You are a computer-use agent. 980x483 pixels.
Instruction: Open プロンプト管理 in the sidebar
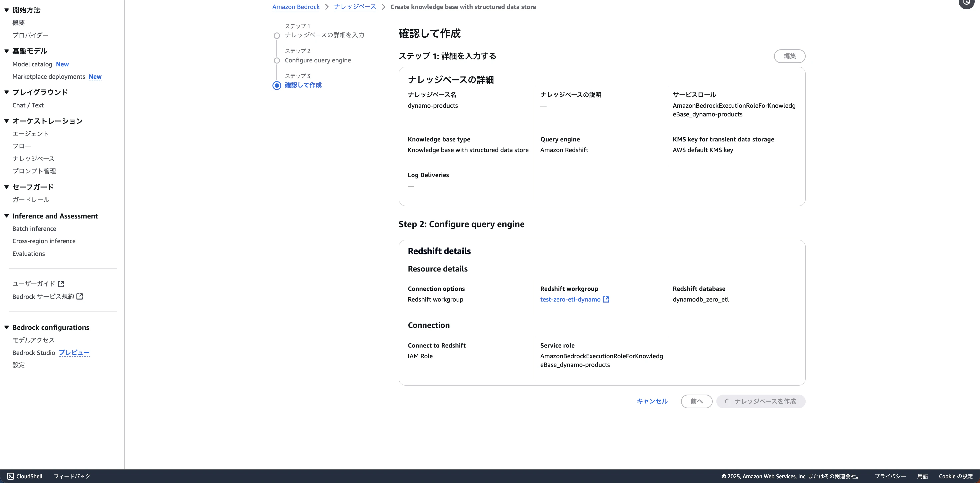[34, 171]
